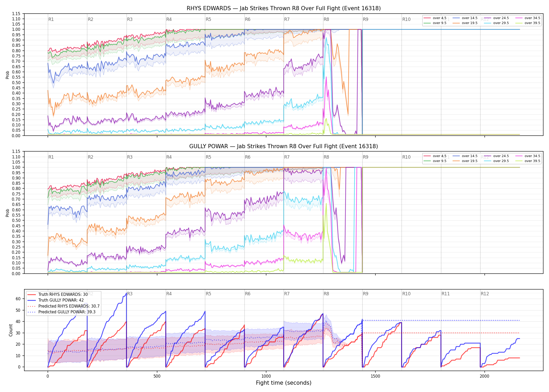This screenshot has height=392, width=549.
Task: Click the R11 round label in Count chart
Action: [x=446, y=294]
